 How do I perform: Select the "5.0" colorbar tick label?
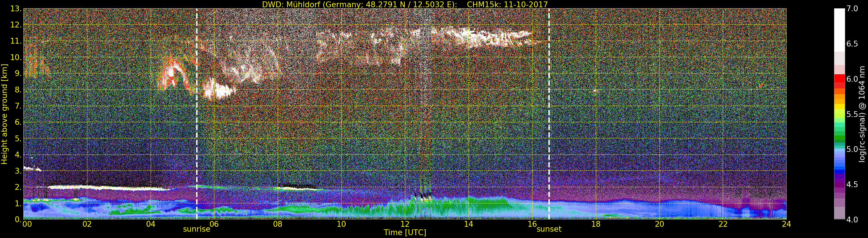(x=852, y=149)
